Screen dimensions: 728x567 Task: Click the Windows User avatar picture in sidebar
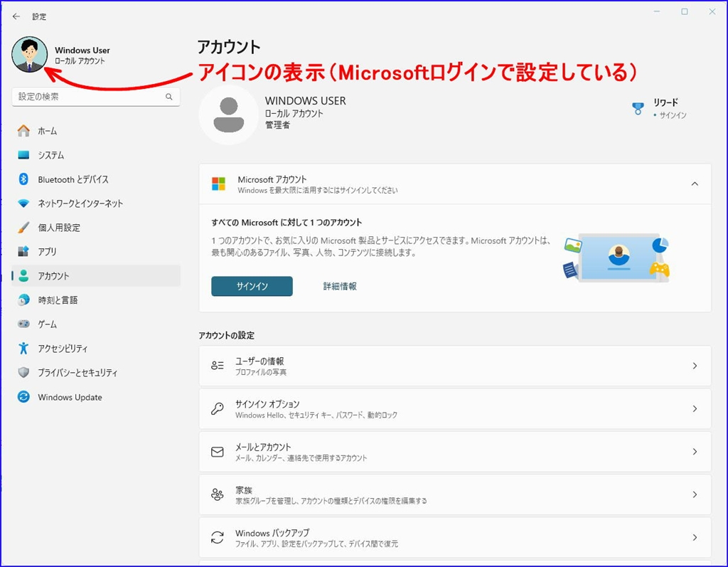tap(30, 54)
